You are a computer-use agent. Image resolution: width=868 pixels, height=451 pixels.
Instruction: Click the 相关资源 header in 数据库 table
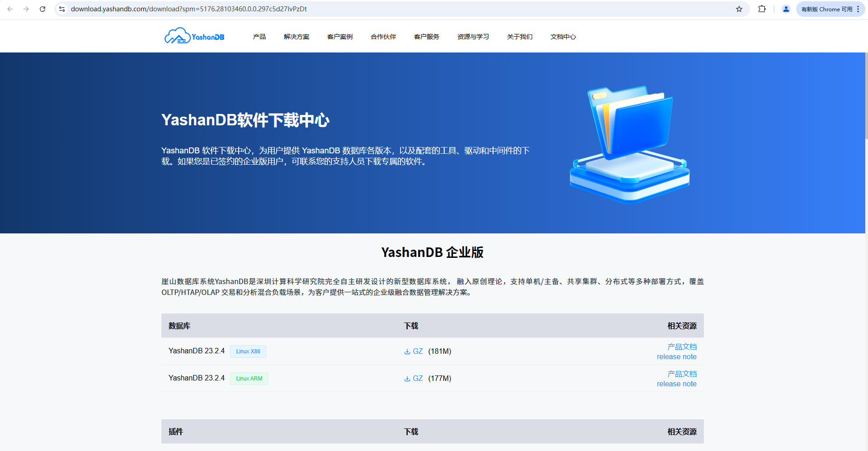[682, 326]
